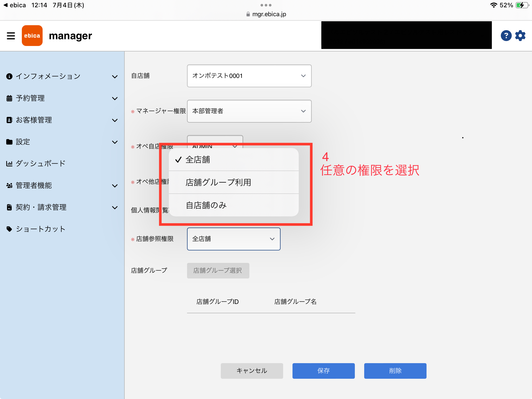
Task: Click the 保存 button
Action: (x=324, y=371)
